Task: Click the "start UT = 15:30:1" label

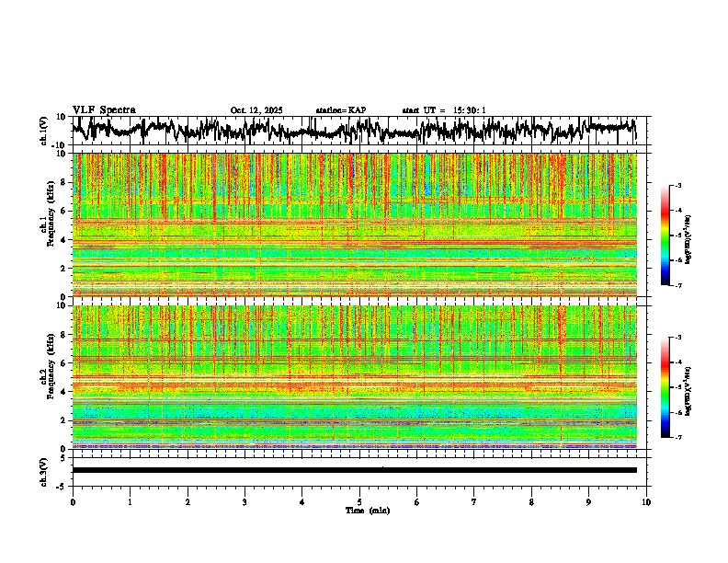Action: pyautogui.click(x=444, y=110)
